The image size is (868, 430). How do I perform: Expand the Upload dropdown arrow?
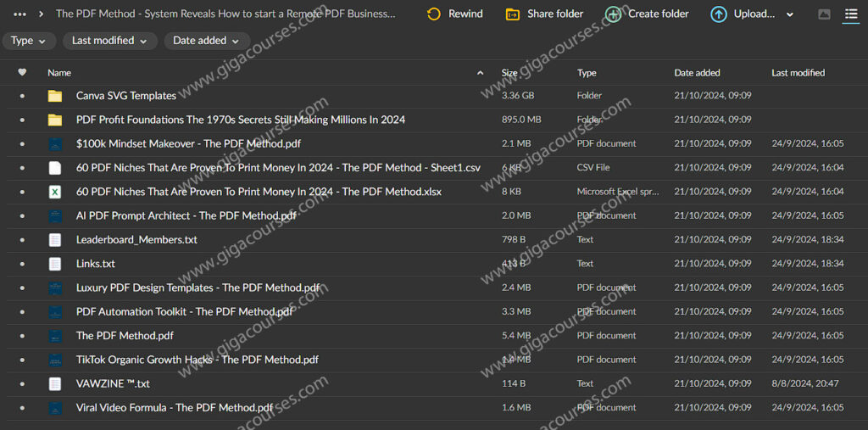[790, 15]
